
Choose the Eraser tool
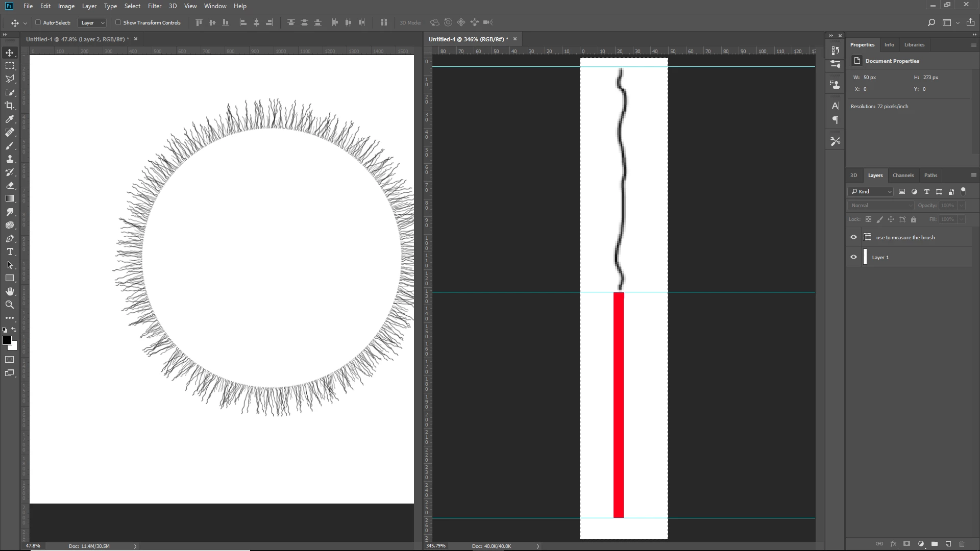point(10,185)
